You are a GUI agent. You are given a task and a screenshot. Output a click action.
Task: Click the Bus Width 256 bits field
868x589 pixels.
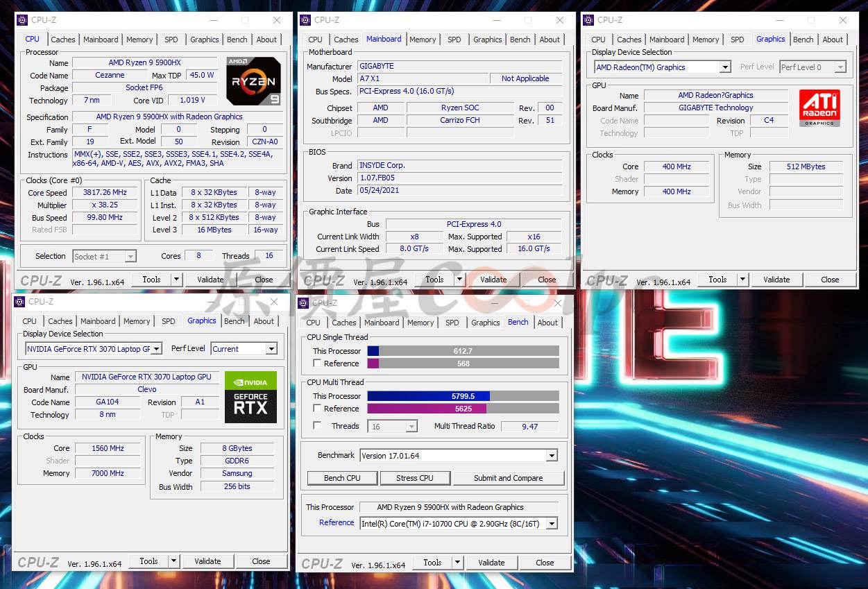[x=237, y=486]
